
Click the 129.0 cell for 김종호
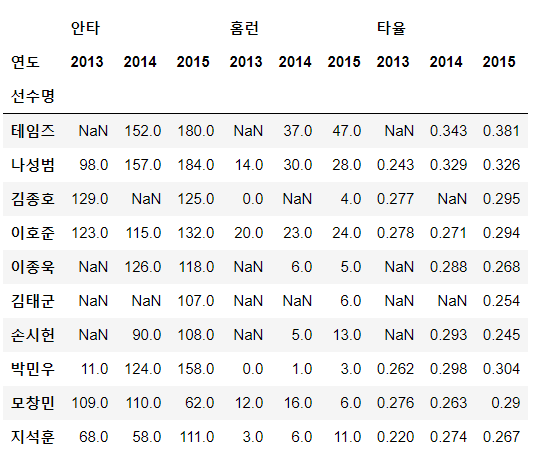click(90, 199)
